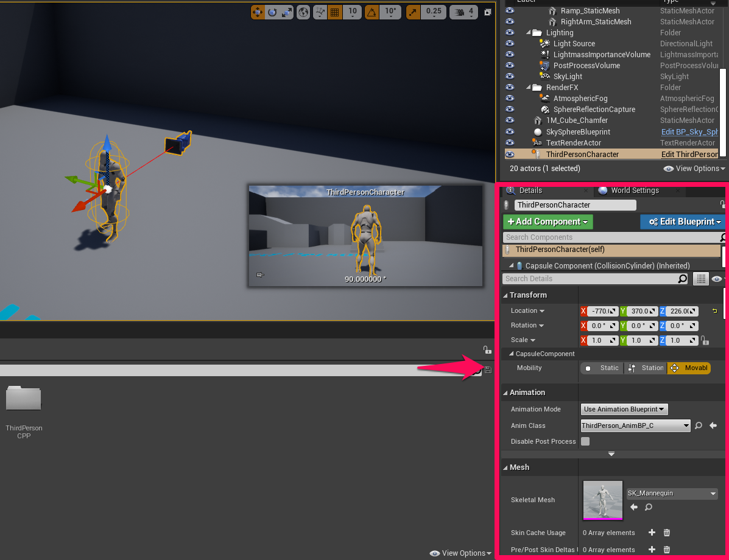Edit Rotation Z value field
The image size is (729, 560).
[x=683, y=326]
